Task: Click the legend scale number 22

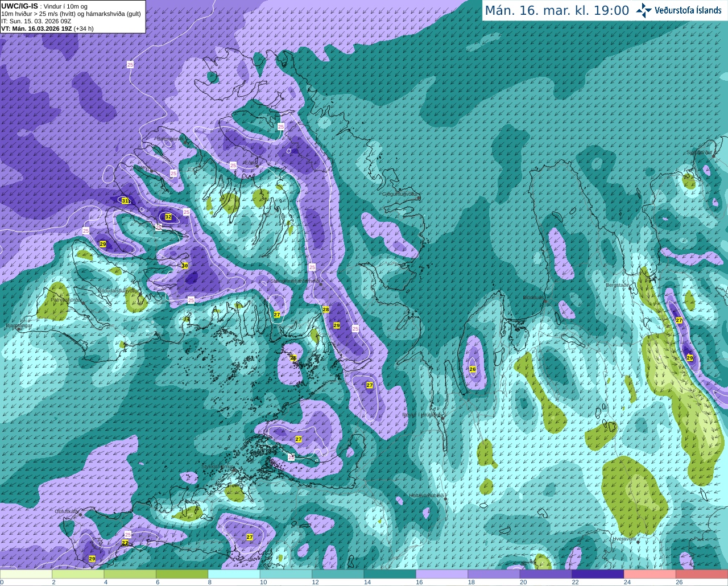Action: (x=575, y=582)
